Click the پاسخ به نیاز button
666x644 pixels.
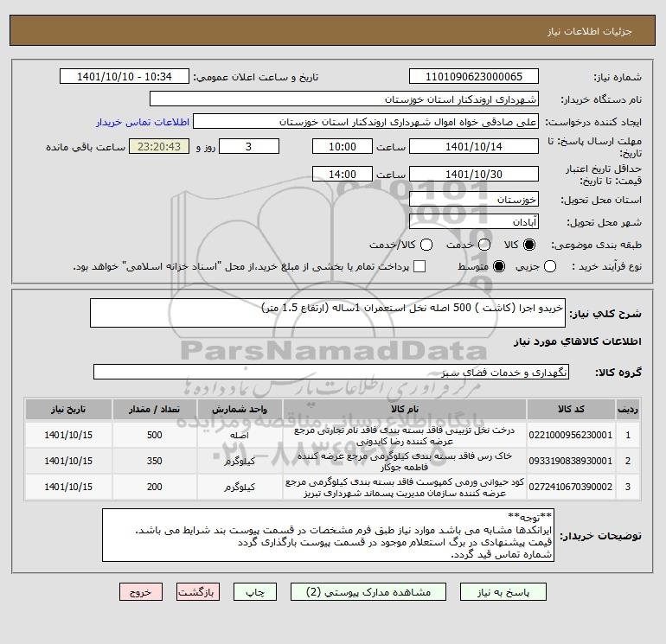coord(503,592)
